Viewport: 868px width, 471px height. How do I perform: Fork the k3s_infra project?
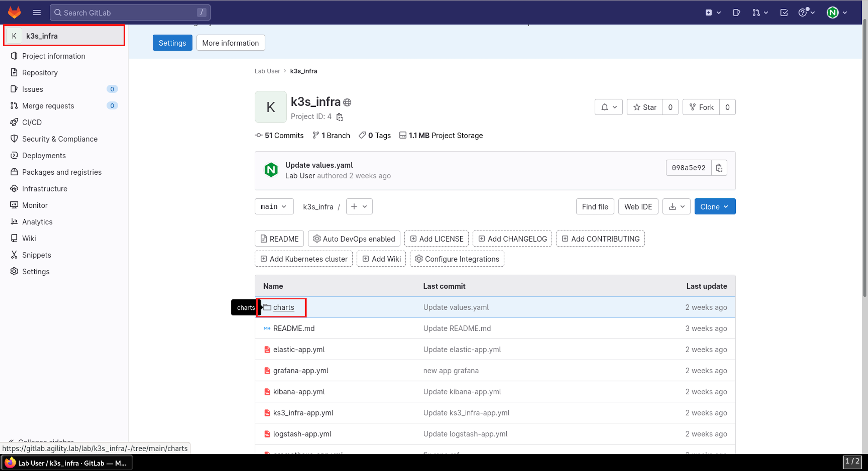701,107
